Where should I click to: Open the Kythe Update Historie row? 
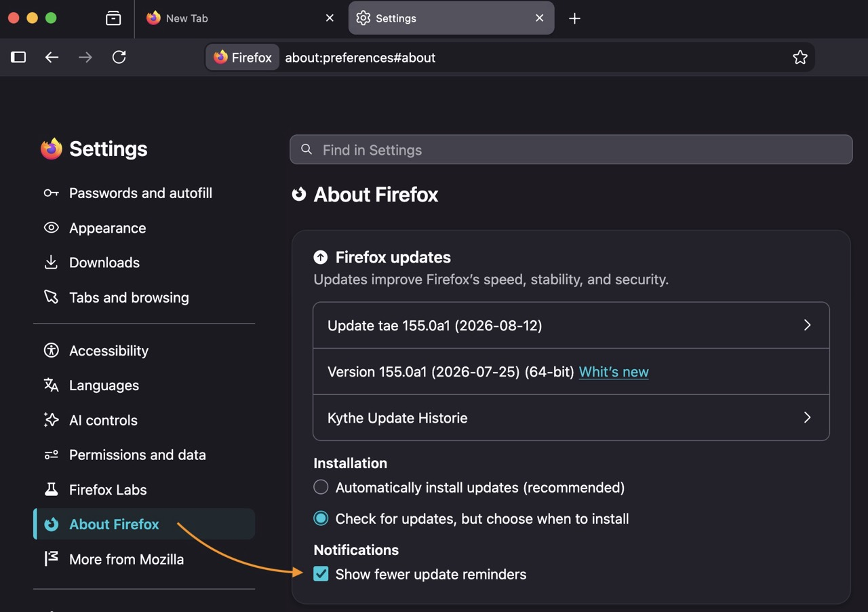[571, 417]
